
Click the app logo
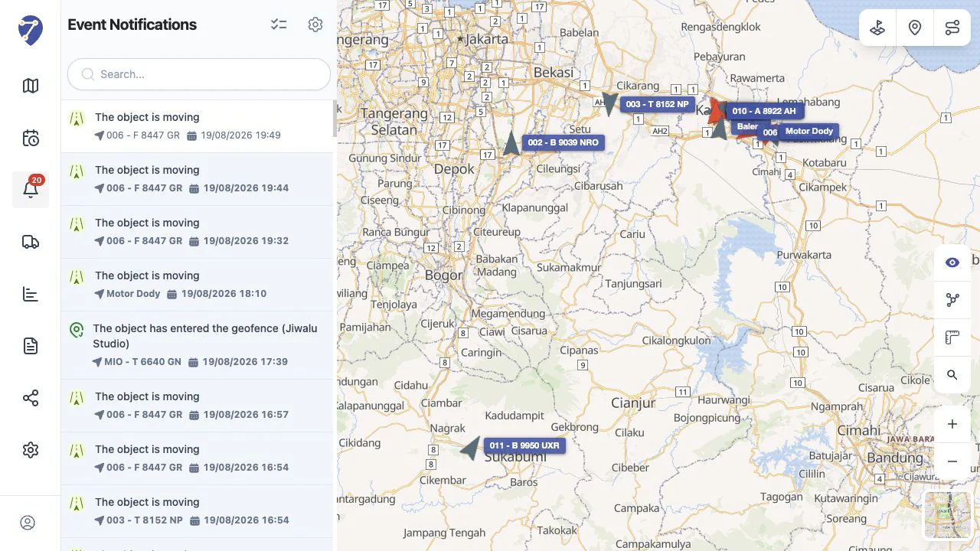[x=31, y=31]
